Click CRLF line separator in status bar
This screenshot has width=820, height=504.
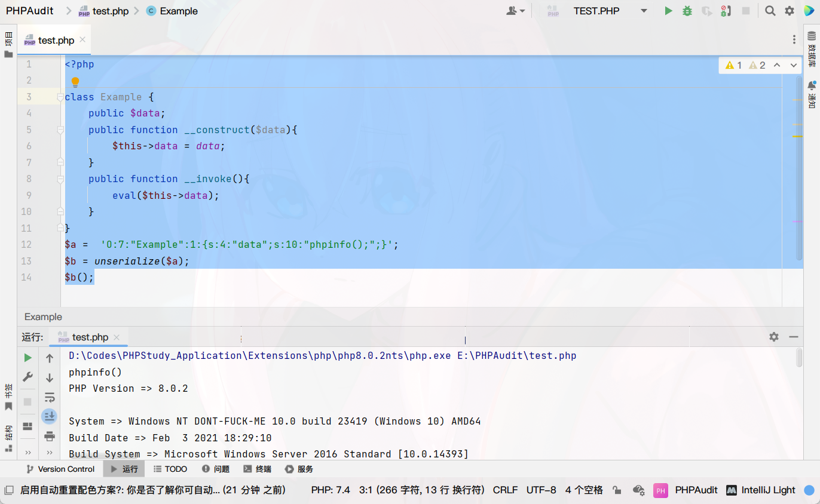(x=505, y=490)
